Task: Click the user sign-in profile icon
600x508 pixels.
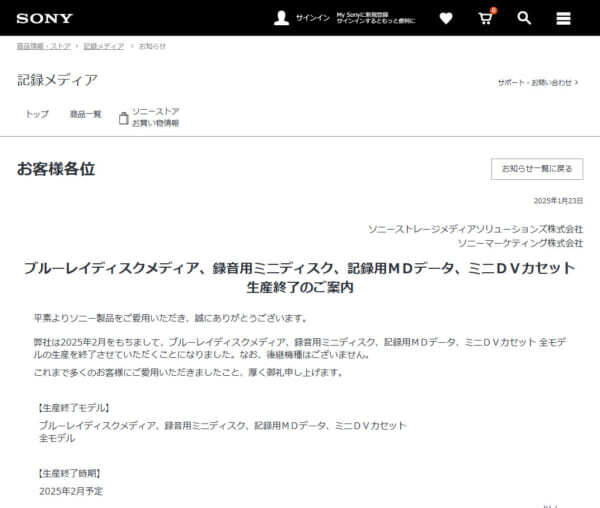Action: point(281,18)
